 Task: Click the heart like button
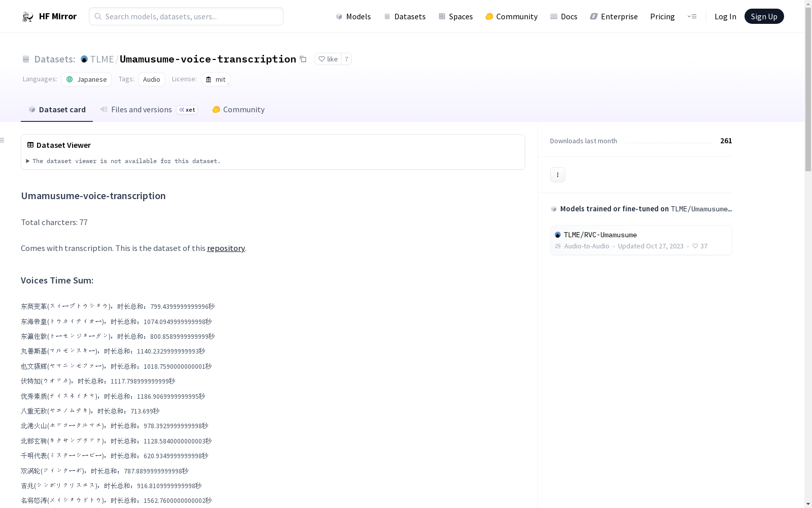328,59
